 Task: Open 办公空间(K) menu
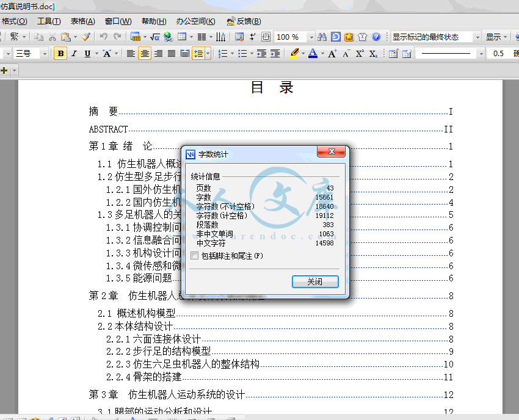coord(195,21)
